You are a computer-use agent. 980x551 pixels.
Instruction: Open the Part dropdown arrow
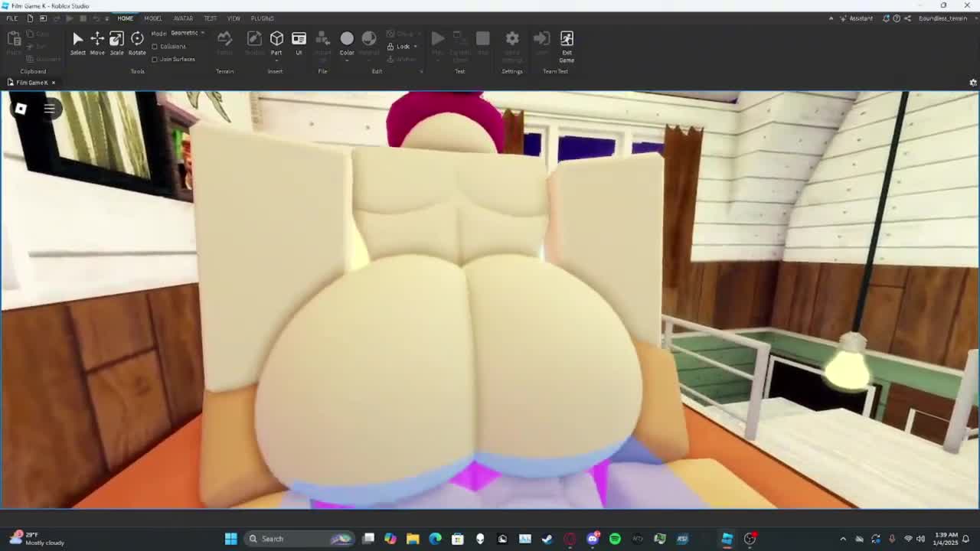pyautogui.click(x=276, y=60)
